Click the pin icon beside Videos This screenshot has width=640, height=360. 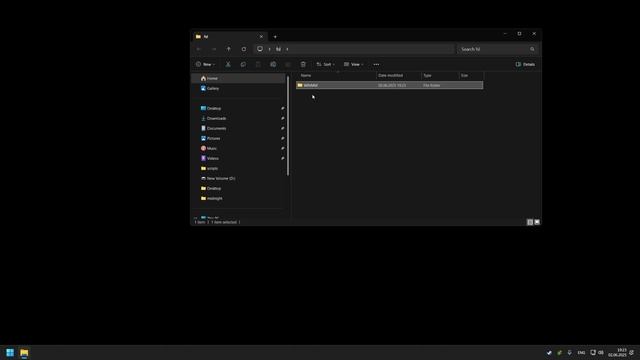pos(282,158)
